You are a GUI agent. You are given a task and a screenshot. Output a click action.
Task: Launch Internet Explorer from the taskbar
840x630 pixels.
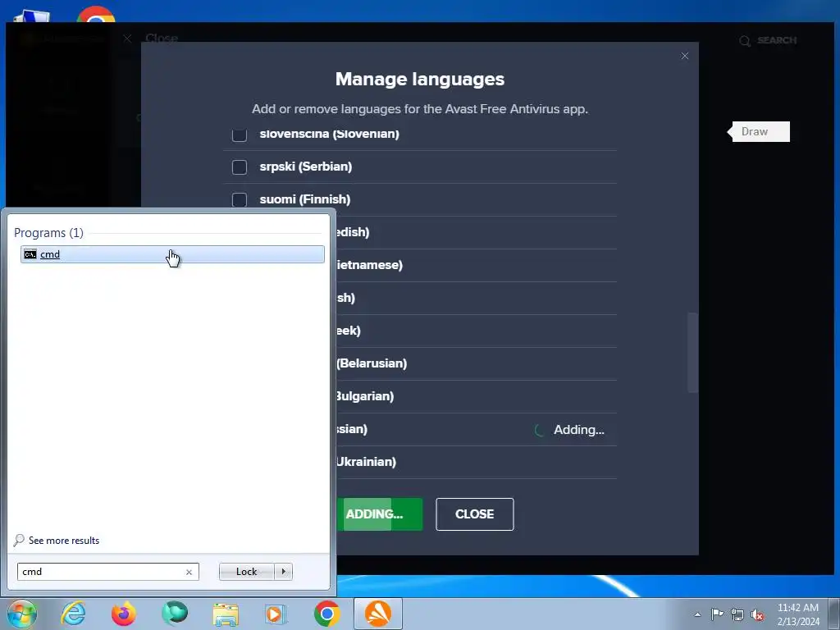pos(73,614)
